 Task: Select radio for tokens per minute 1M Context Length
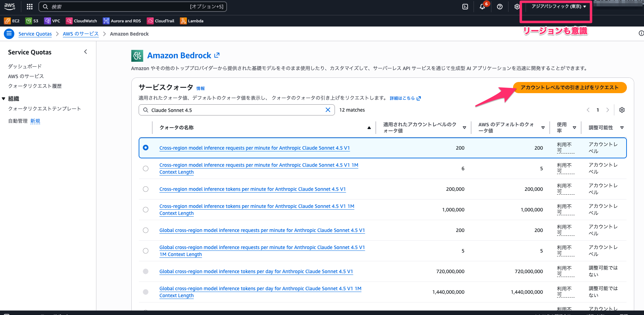pyautogui.click(x=146, y=209)
